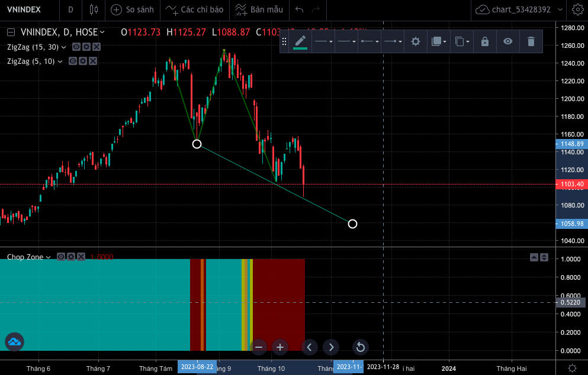Reset chart view with circular arrow
Screen dimensions: 588x375
(361, 347)
